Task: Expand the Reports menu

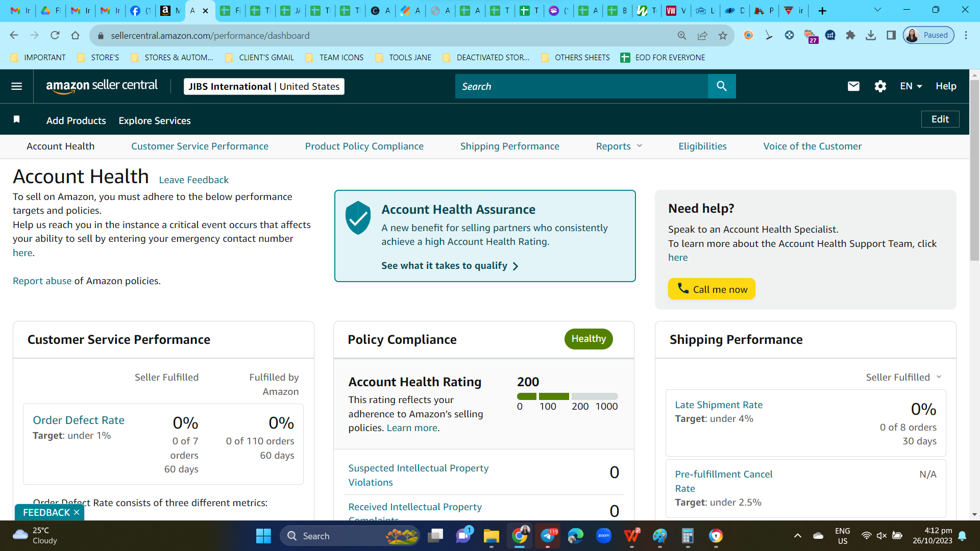Action: pos(619,146)
